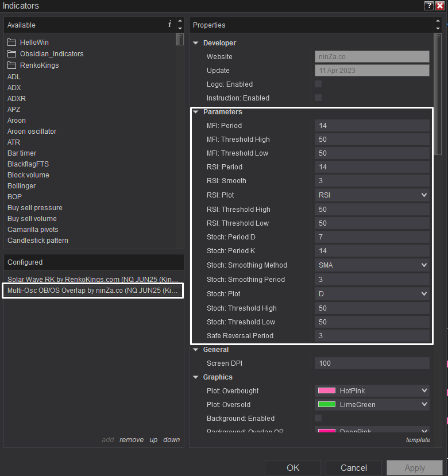Click the Safe Reversal Period field
The image size is (448, 476).
click(x=372, y=336)
